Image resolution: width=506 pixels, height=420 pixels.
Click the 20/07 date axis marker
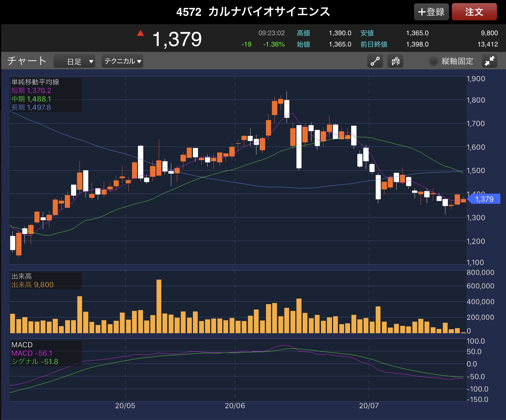pyautogui.click(x=369, y=406)
